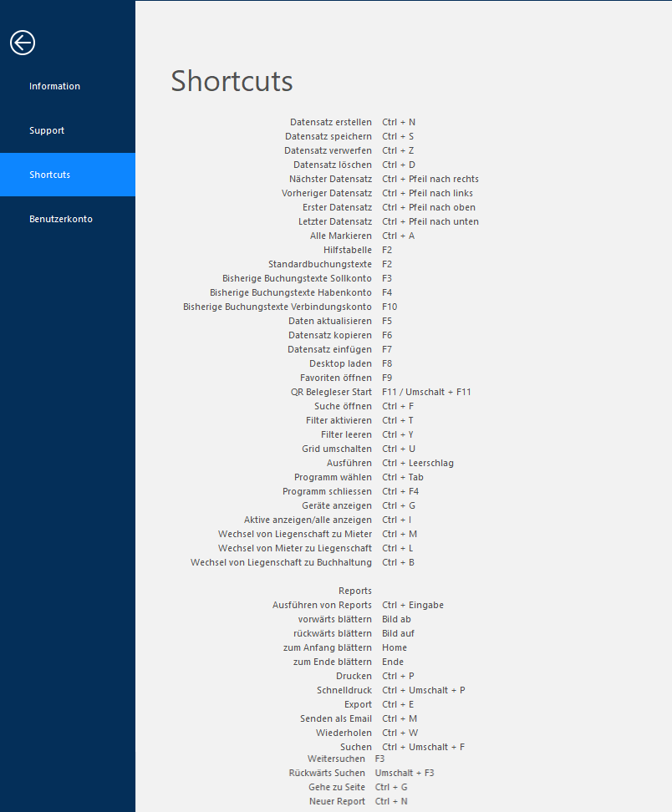Click the 'Grid umschalten' label
Image resolution: width=672 pixels, height=812 pixels.
(x=337, y=449)
